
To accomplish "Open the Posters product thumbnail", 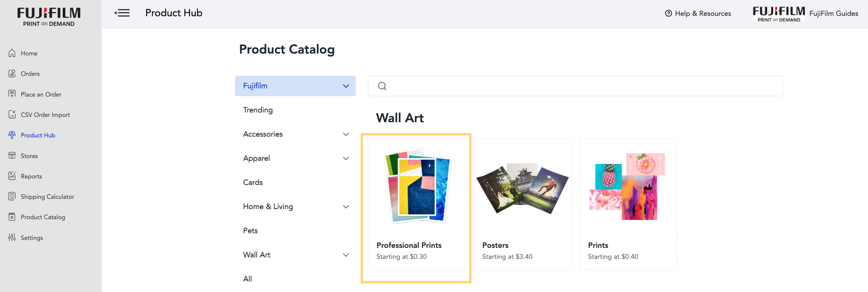I will pyautogui.click(x=522, y=189).
